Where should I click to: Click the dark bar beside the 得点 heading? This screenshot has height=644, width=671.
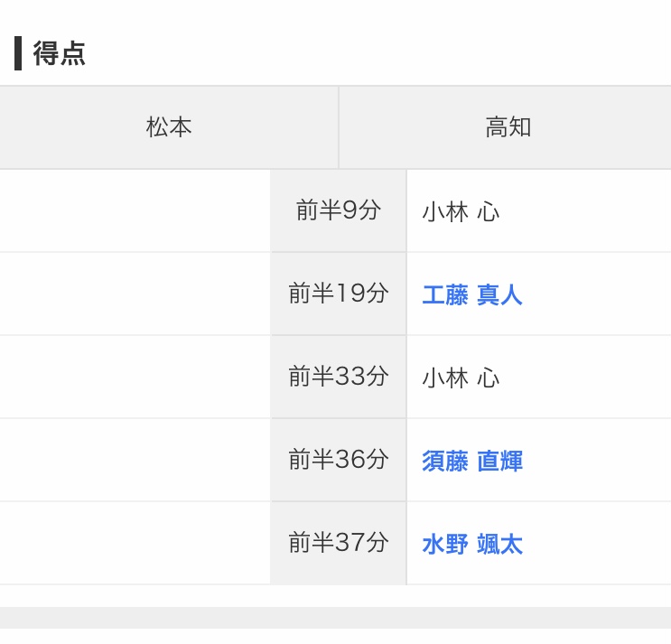18,53
